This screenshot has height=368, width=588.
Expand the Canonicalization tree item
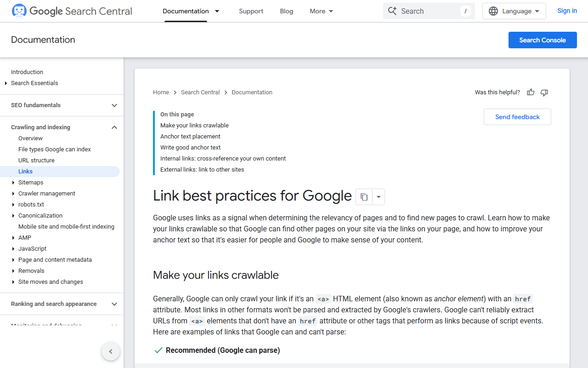pyautogui.click(x=13, y=216)
